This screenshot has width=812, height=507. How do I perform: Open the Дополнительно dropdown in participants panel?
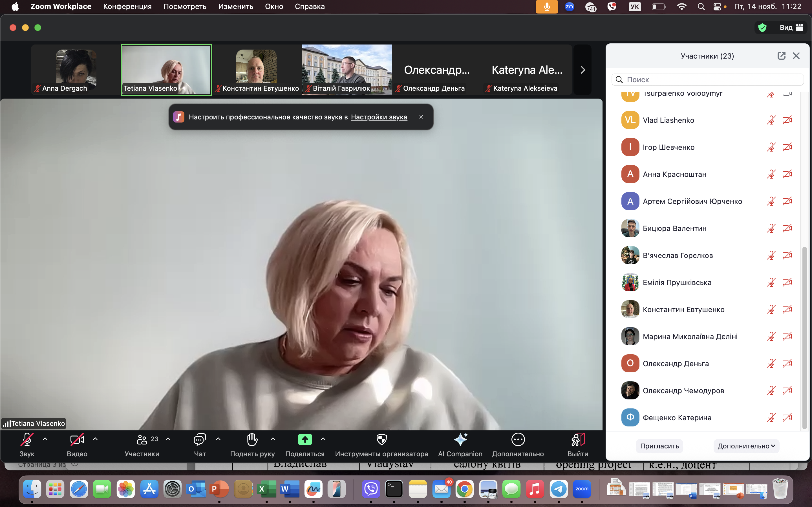point(746,446)
